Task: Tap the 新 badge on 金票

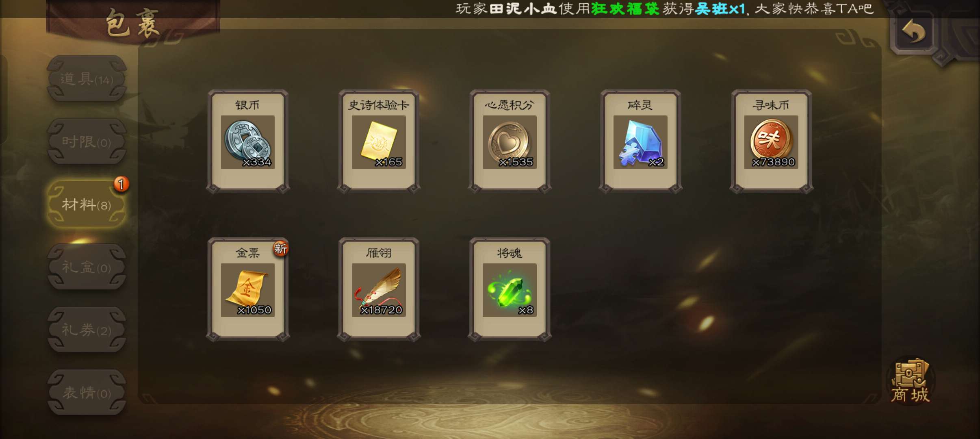Action: (x=280, y=248)
